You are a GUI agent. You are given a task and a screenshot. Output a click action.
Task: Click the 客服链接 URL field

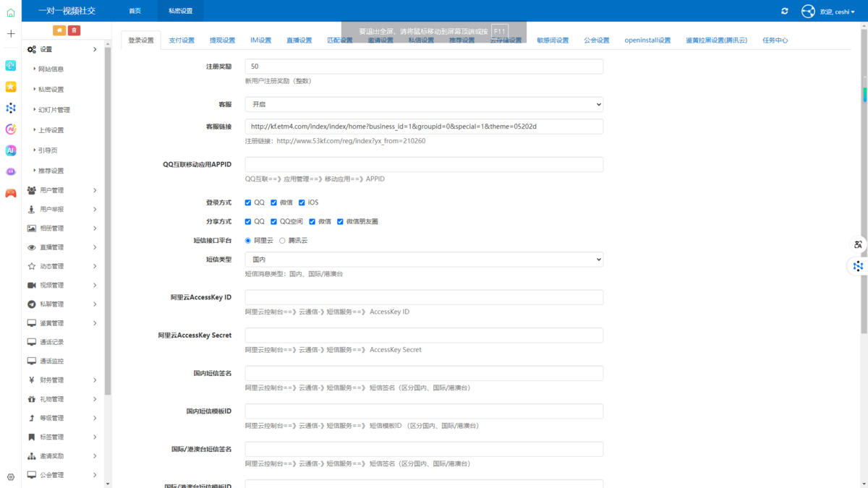coord(424,127)
